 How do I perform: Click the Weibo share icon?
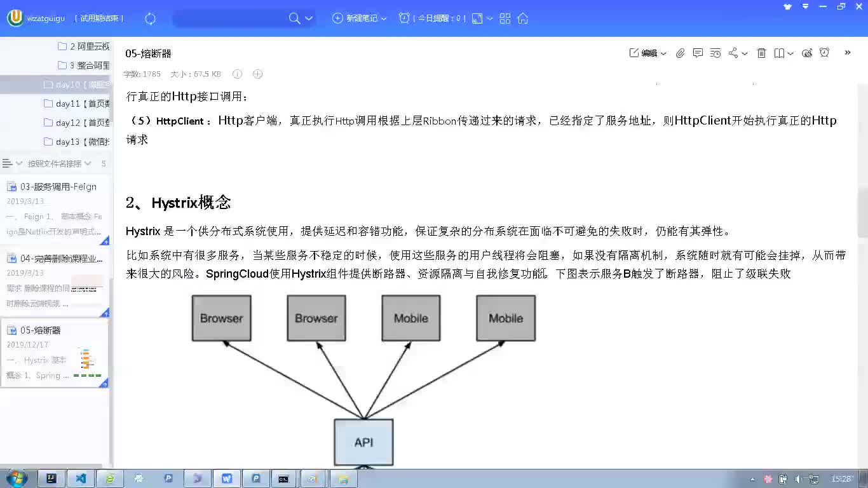pyautogui.click(x=807, y=53)
